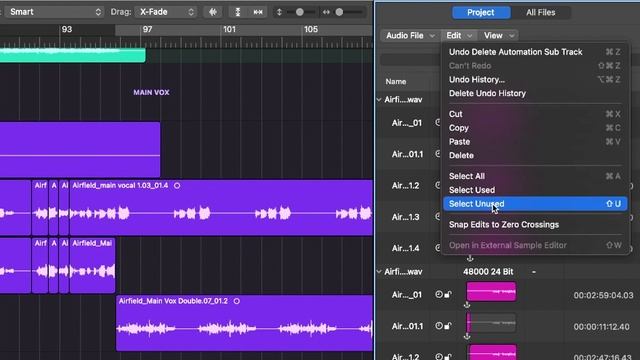Viewport: 640px width, 360px height.
Task: Collapse the Airfi....wav group showing 48000 24 Bit
Action: click(x=379, y=272)
